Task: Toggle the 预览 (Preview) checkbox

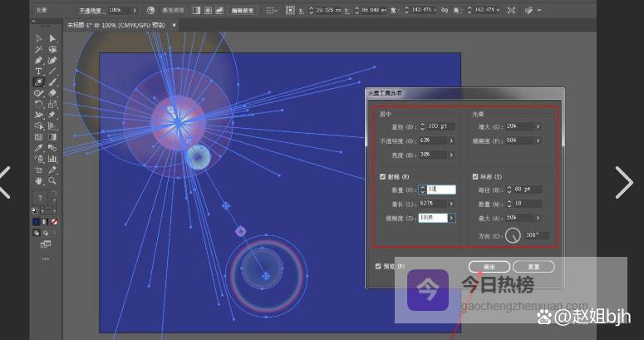Action: coord(379,266)
